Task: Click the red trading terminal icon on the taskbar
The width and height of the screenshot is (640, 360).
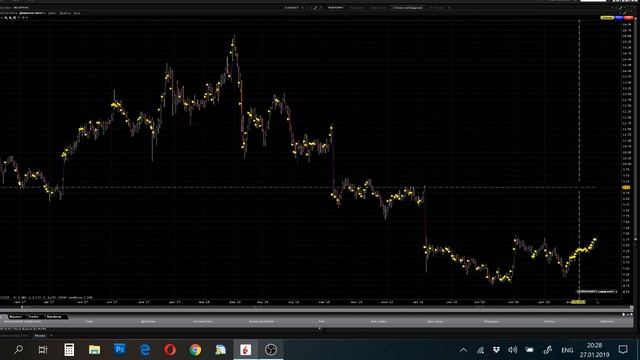Action: [x=246, y=349]
